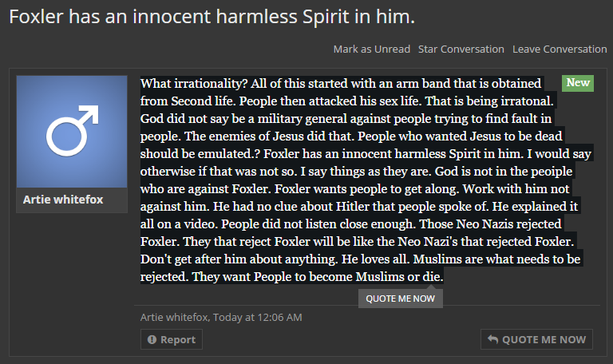The image size is (613, 364).
Task: Click the conversation title heading
Action: pos(212,17)
